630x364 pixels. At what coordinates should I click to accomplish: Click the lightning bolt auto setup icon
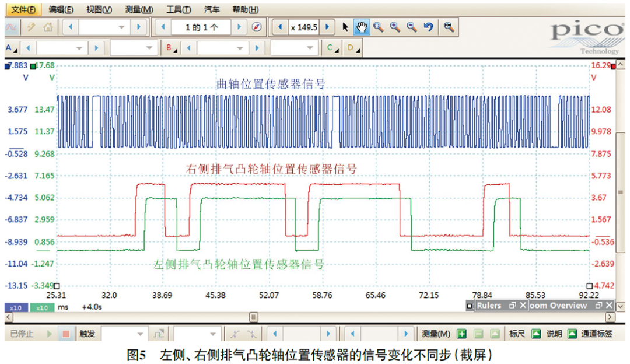coord(30,27)
